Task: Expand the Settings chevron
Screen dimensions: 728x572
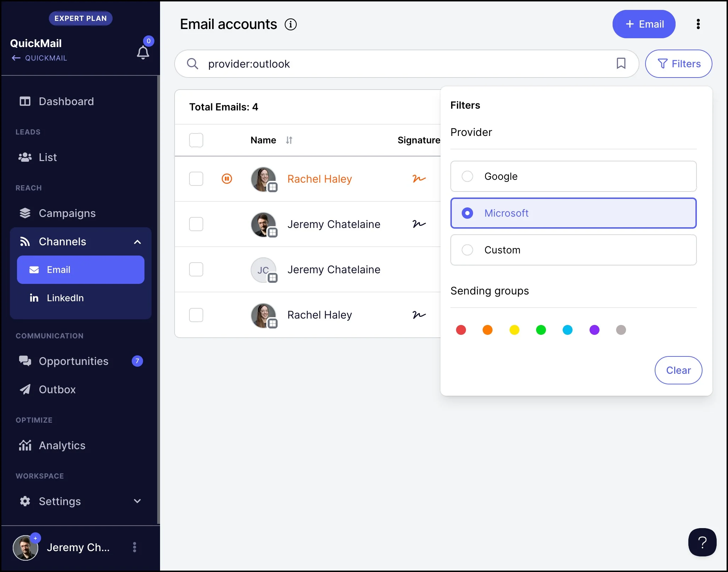Action: [137, 501]
